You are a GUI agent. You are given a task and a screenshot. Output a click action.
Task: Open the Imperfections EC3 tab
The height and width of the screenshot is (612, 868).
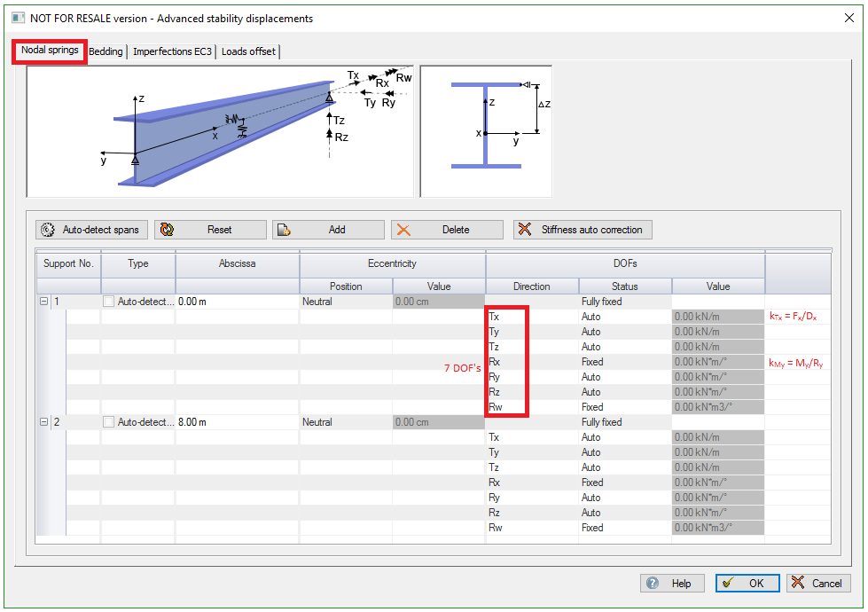point(172,51)
